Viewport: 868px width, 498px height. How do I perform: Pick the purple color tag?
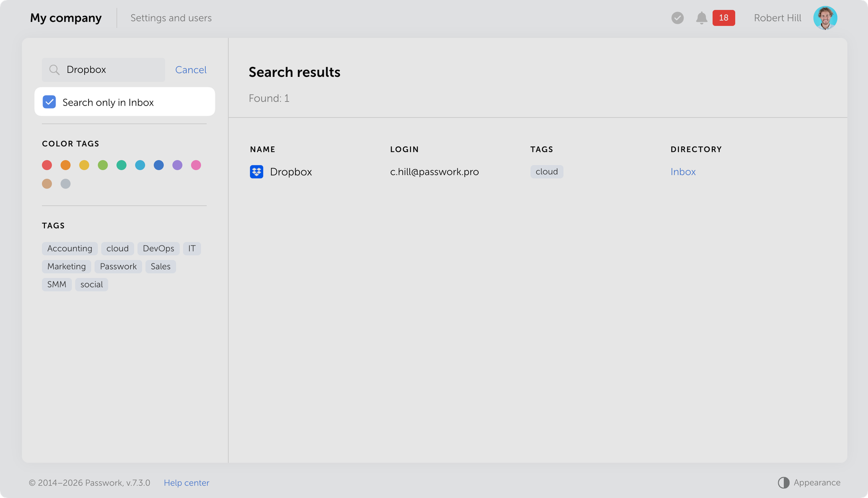coord(177,165)
